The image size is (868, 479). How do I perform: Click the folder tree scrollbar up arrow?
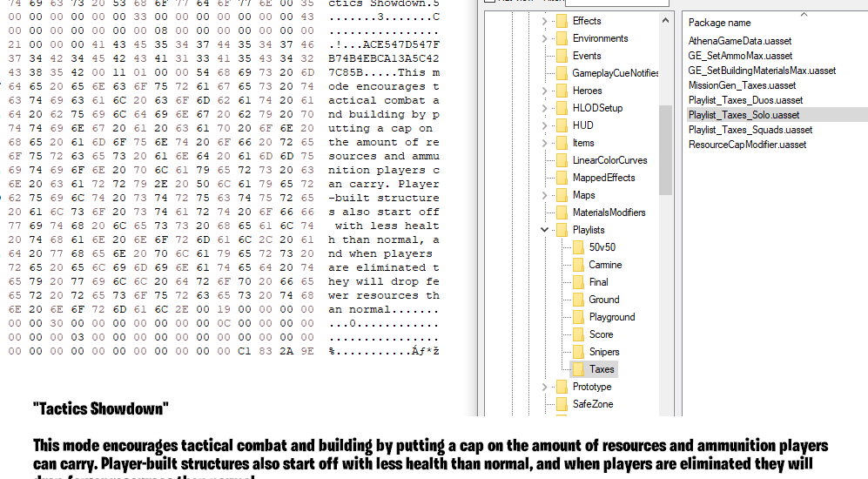665,21
